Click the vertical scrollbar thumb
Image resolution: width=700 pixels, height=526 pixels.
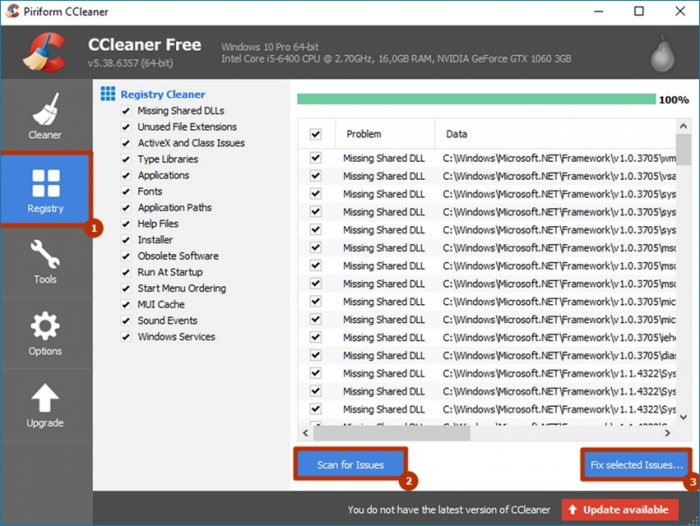(683, 150)
